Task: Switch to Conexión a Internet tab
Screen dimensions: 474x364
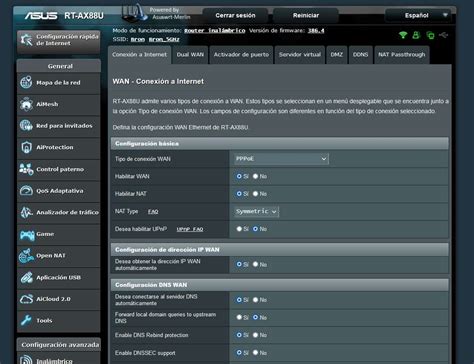Action: (x=139, y=55)
